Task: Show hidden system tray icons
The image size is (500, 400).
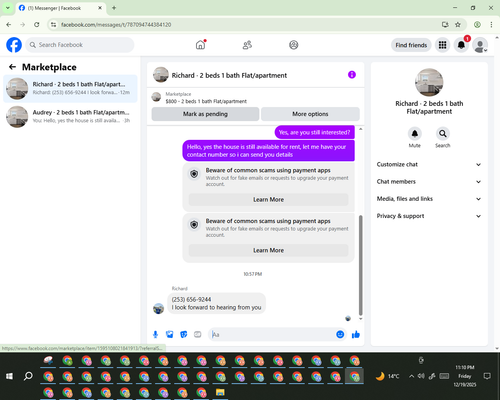Action: click(412, 376)
